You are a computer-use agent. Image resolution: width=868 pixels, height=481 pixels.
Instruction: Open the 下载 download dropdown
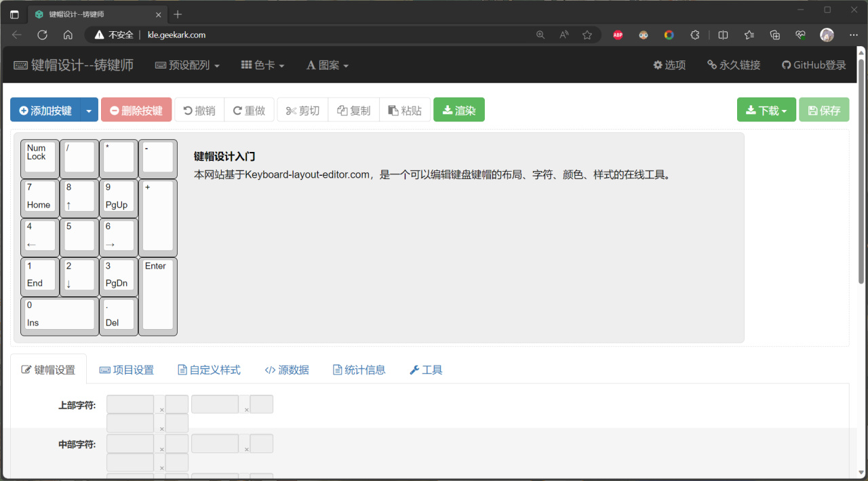click(766, 110)
